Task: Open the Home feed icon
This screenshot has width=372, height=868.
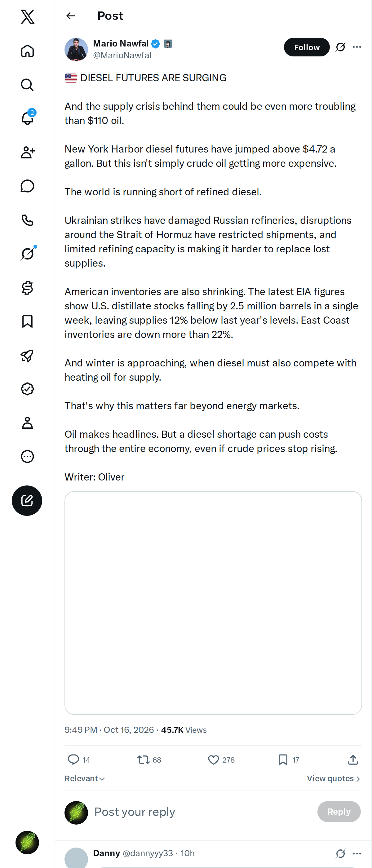Action: coord(27,51)
